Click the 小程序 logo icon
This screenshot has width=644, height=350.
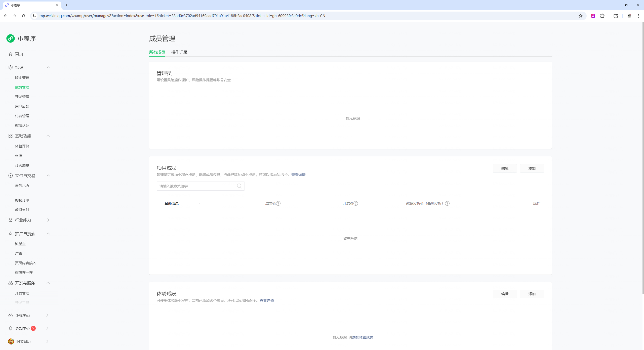click(11, 38)
